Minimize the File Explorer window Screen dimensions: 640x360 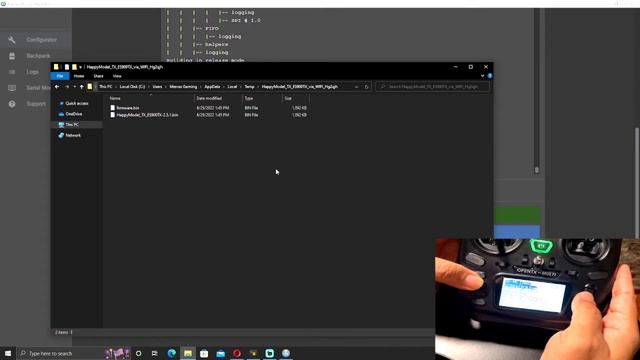[x=456, y=67]
